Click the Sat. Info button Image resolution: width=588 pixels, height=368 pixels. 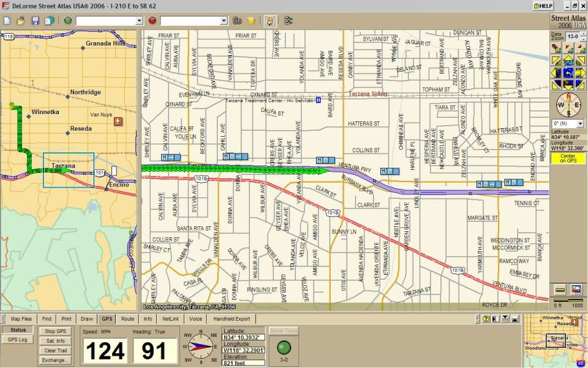[56, 341]
